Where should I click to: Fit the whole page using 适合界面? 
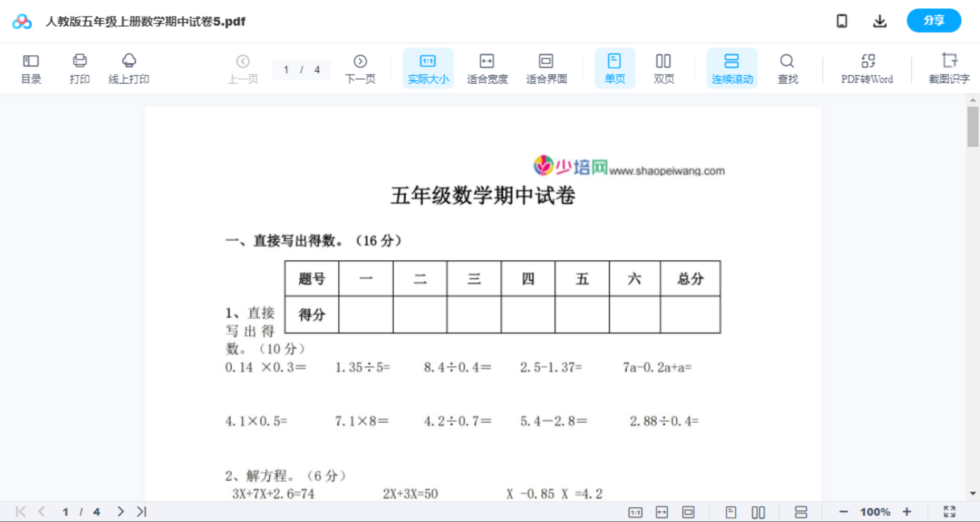pos(546,68)
